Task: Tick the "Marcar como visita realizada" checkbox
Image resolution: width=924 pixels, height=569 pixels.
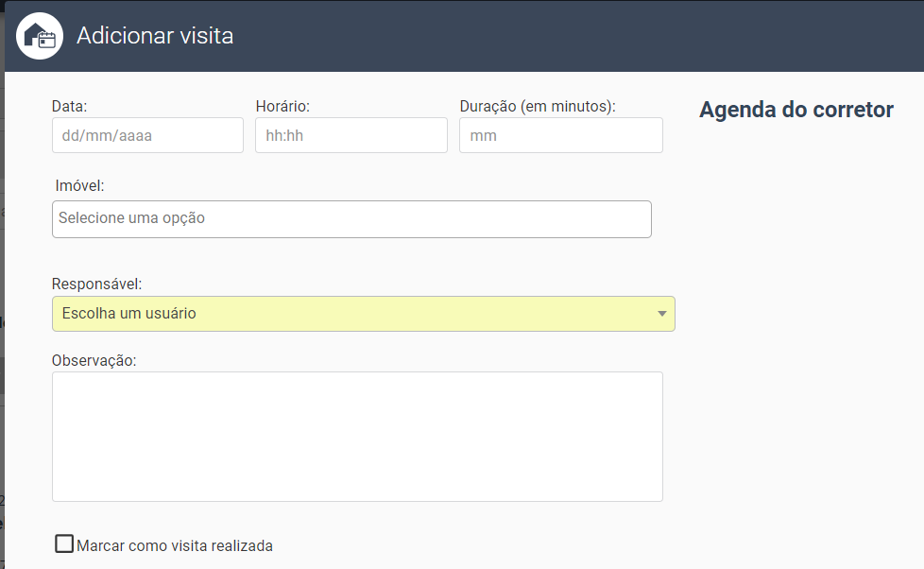Action: pyautogui.click(x=64, y=543)
